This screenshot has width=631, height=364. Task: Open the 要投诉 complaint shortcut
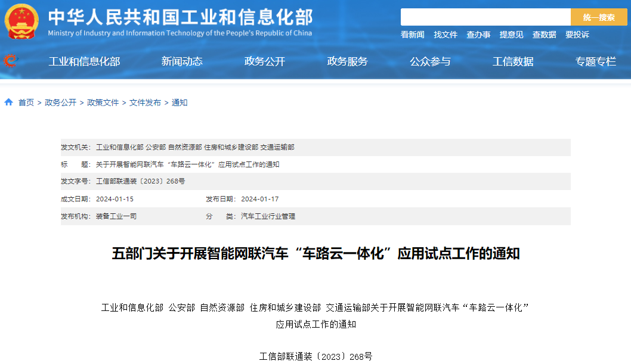point(577,35)
